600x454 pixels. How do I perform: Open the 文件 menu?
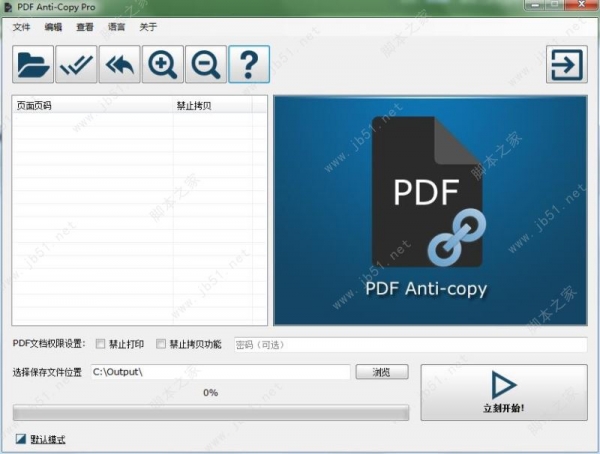point(21,27)
